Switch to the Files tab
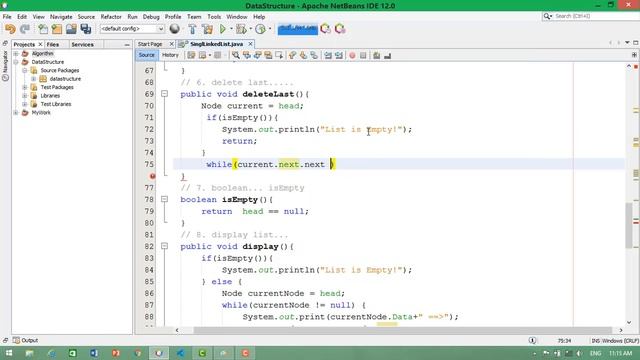The image size is (640, 360). click(53, 44)
